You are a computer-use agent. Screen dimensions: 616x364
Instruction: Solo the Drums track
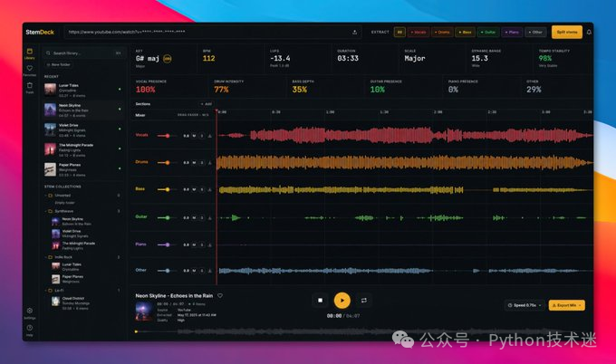pos(202,162)
